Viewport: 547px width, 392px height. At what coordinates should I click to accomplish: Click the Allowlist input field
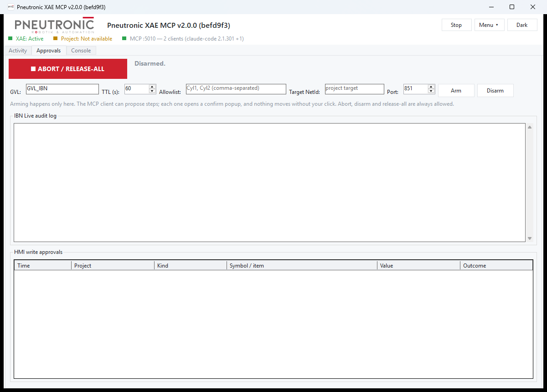coord(236,89)
